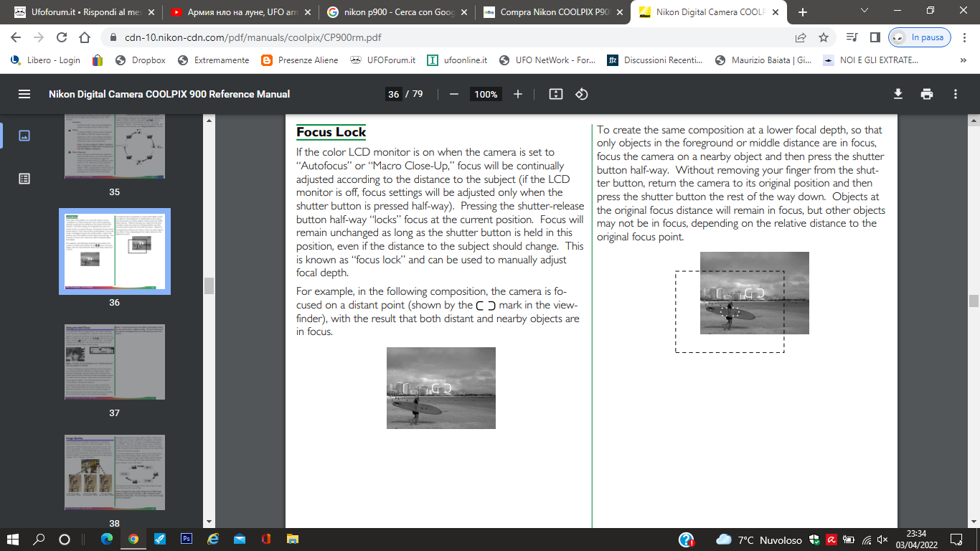Open the media controls (tab search list) icon

tap(852, 37)
